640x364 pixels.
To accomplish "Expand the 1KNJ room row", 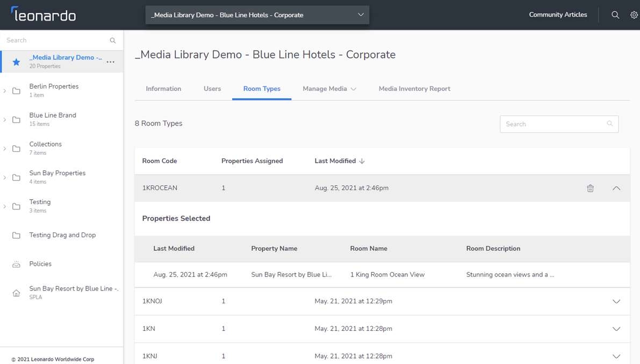I will tap(616, 356).
